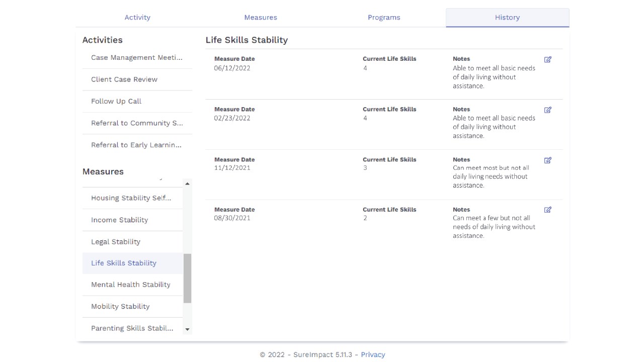Screen dimensions: 644x362
Task: Edit the 02/23/2022 measure entry
Action: 548,110
